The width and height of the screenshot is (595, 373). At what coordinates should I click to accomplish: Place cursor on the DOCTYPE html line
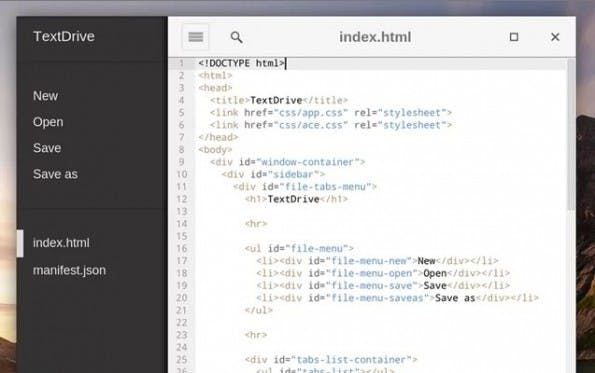[x=242, y=63]
